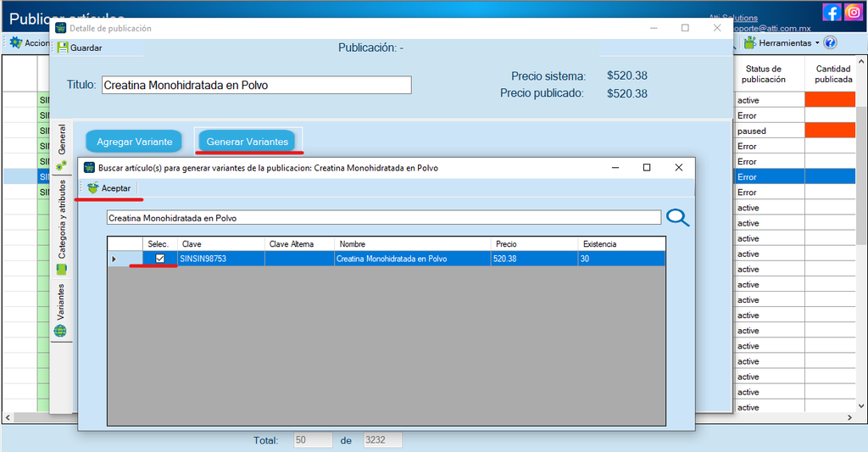Click the Categoria y atributos green icon
This screenshot has width=868, height=452.
point(61,270)
